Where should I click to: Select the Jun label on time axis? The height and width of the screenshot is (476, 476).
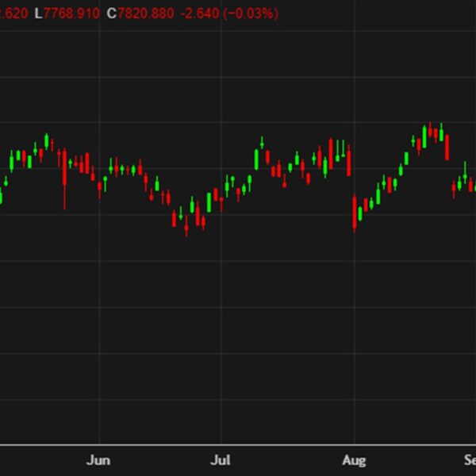coord(98,460)
